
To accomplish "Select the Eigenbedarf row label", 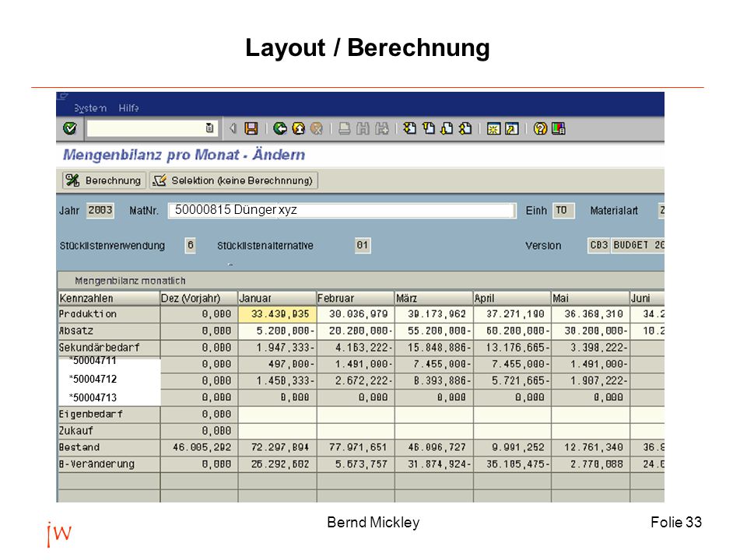I will pyautogui.click(x=109, y=415).
